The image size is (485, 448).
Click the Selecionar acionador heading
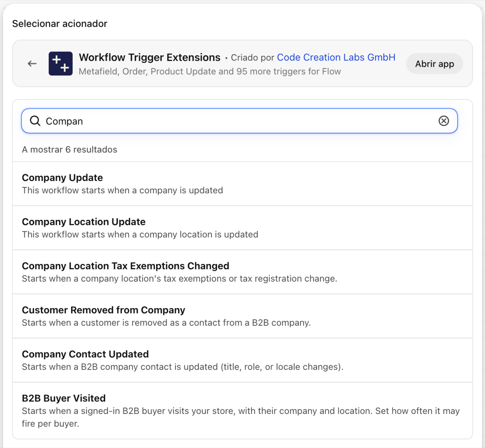click(60, 24)
